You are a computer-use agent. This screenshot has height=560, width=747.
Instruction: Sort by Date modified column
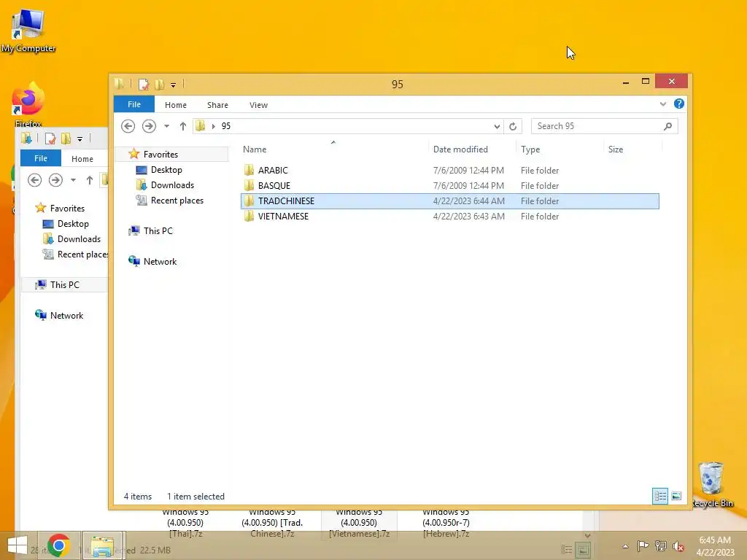[x=472, y=149]
